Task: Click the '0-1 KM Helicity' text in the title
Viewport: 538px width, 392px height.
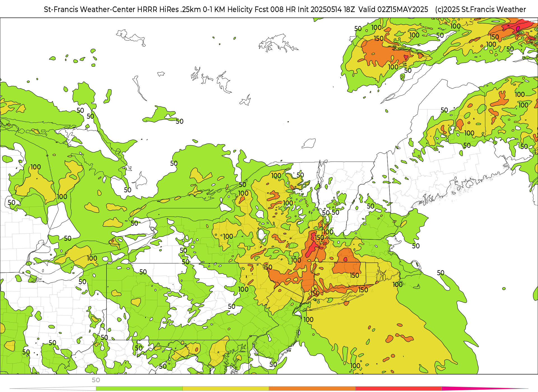Action: click(x=228, y=10)
